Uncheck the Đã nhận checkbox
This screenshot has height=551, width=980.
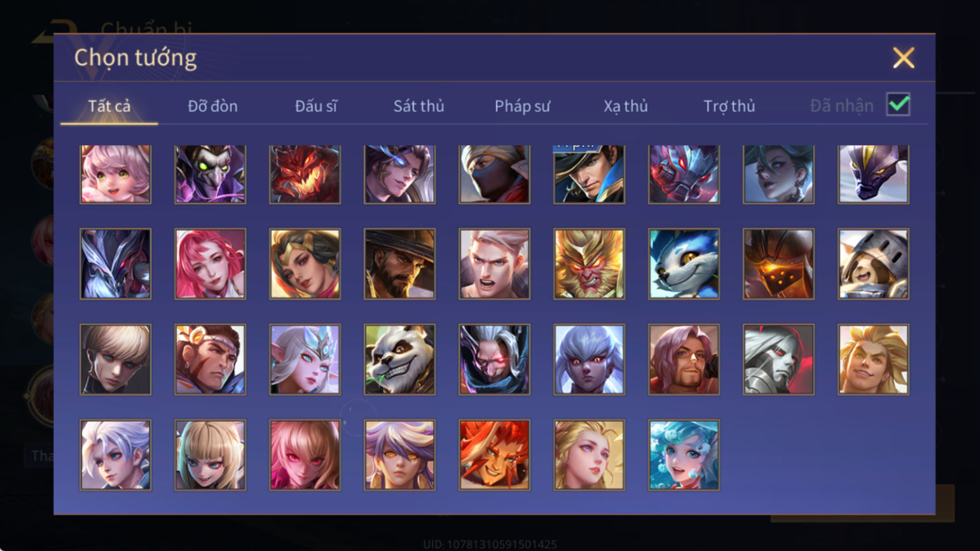[x=898, y=104]
